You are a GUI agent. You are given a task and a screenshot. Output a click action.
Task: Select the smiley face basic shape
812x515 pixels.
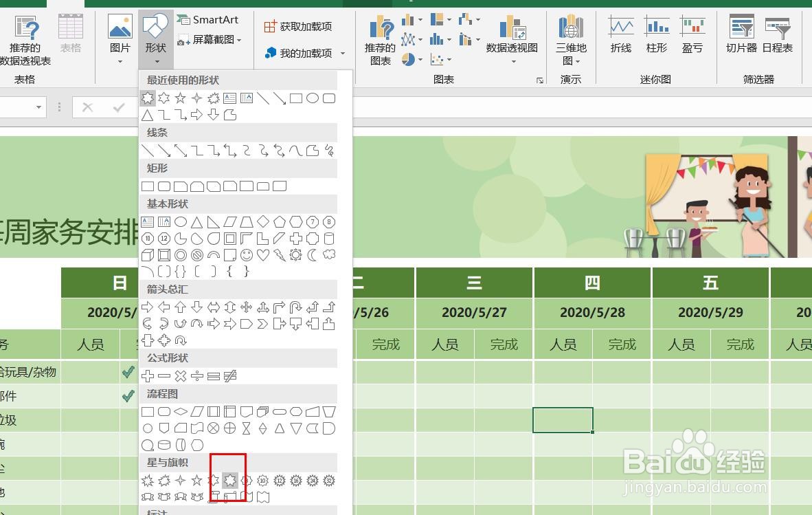tap(247, 255)
